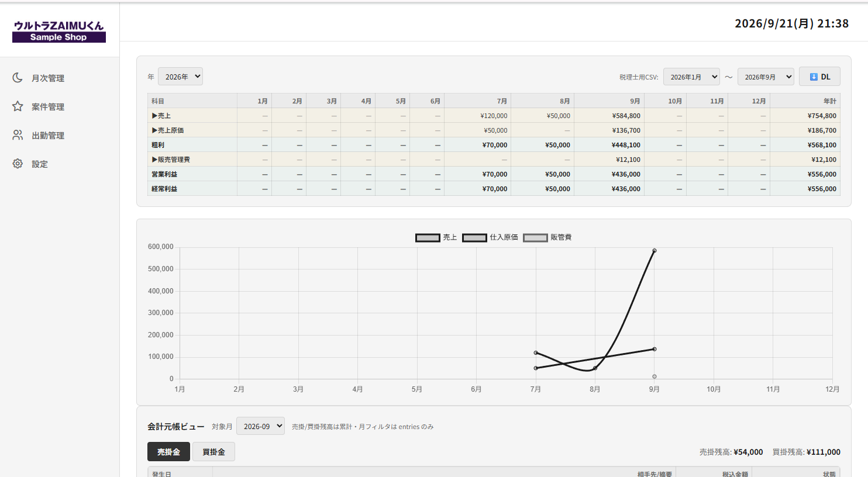Click the DL download button
This screenshot has height=477, width=868.
coord(819,77)
